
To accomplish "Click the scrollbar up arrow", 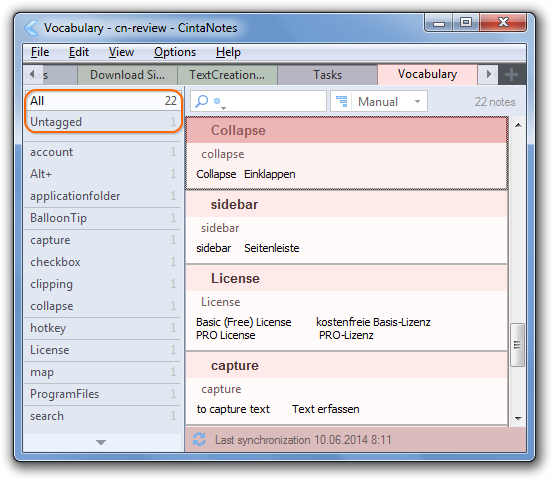I will pyautogui.click(x=518, y=125).
